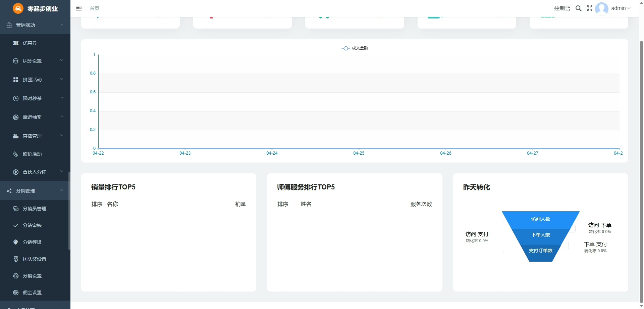Click 访问人数 funnel segment
644x309 pixels.
540,219
